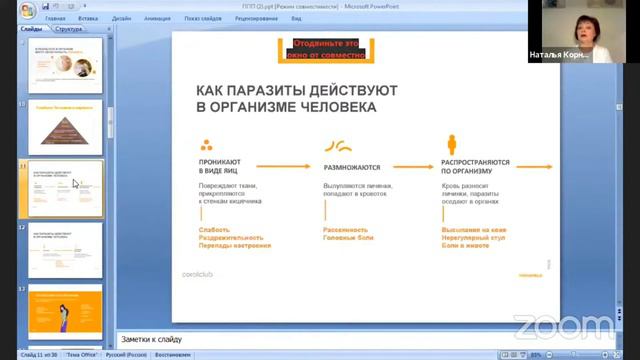Screen dimensions: 640x360
Task: Open the Рецензирование ribbon tab
Action: point(256,19)
